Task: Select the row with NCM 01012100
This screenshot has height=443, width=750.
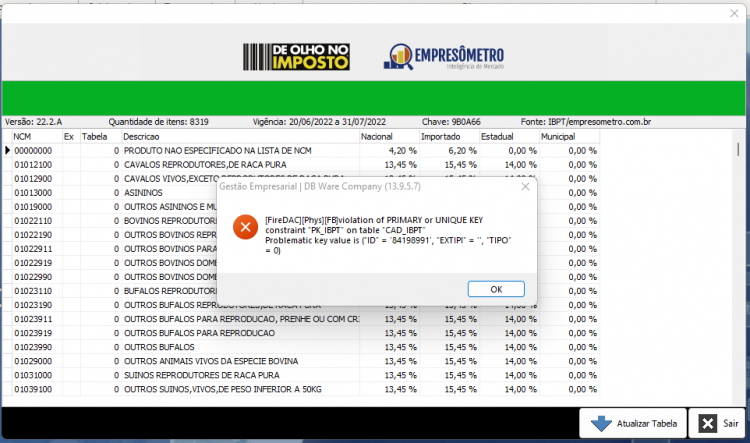Action: point(301,165)
